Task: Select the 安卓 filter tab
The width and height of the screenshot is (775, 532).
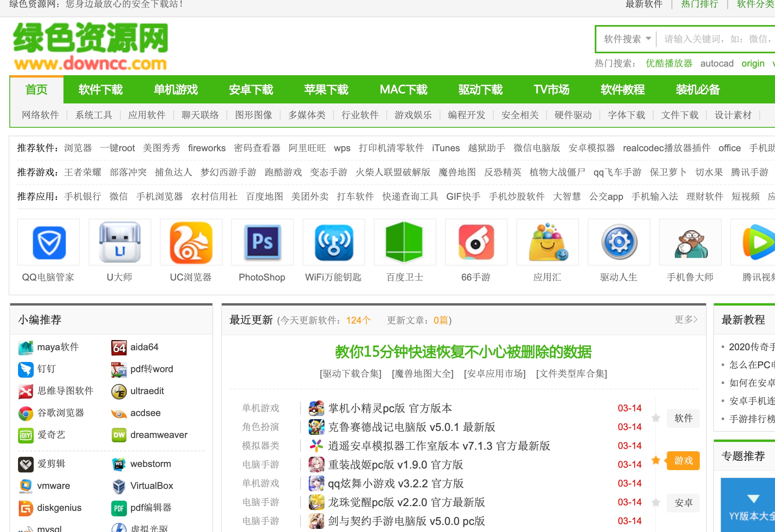Action: tap(683, 503)
